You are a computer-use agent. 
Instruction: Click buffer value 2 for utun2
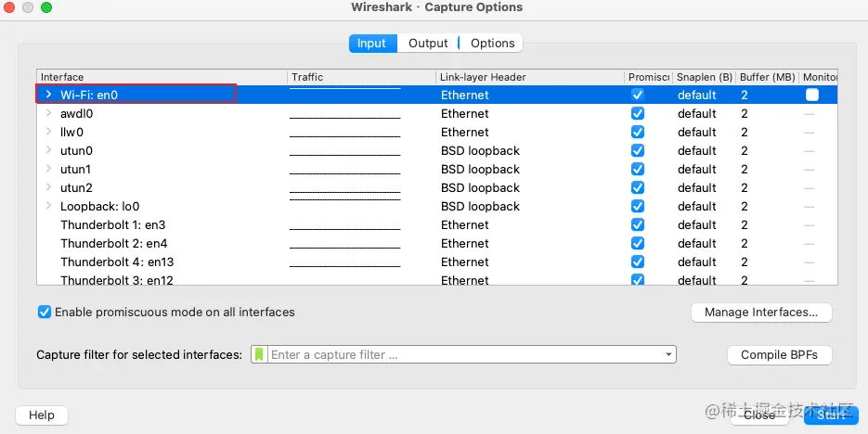coord(744,188)
